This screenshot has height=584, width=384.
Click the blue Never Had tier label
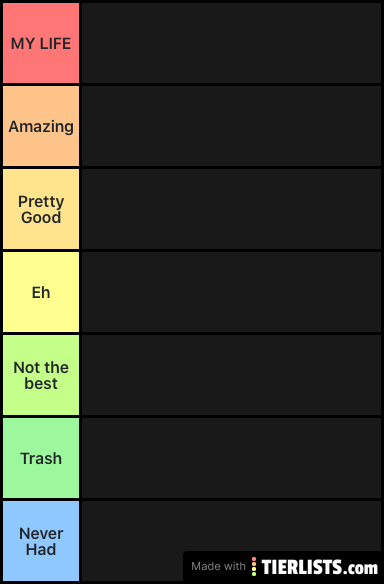(x=41, y=541)
